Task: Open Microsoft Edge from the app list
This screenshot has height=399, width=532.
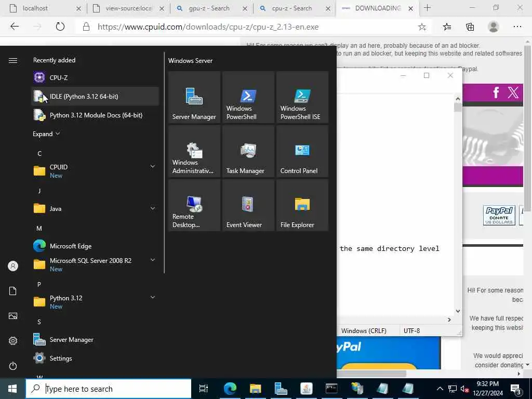Action: pos(95,246)
